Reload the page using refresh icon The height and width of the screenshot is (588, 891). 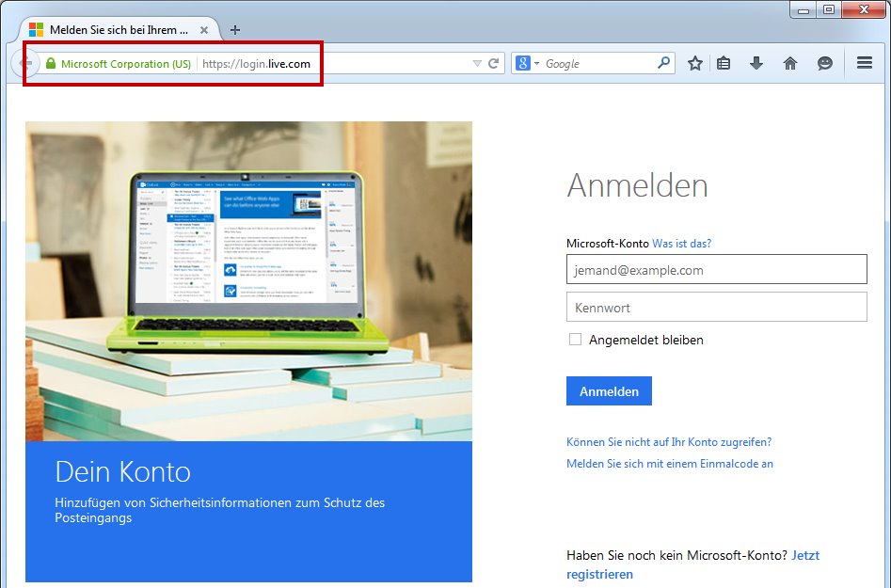coord(493,64)
